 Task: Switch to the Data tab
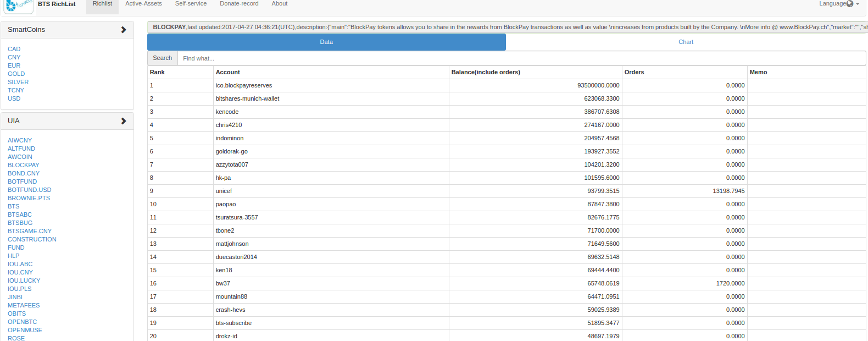pyautogui.click(x=326, y=42)
